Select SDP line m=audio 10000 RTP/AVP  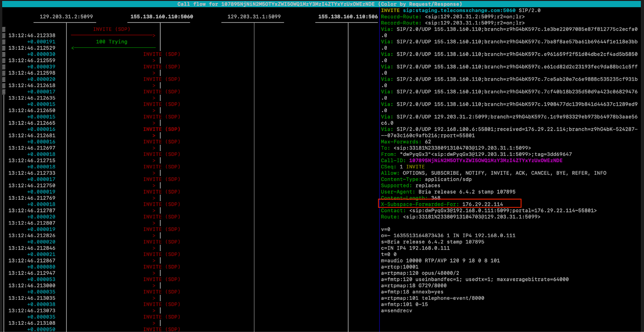[x=440, y=260]
